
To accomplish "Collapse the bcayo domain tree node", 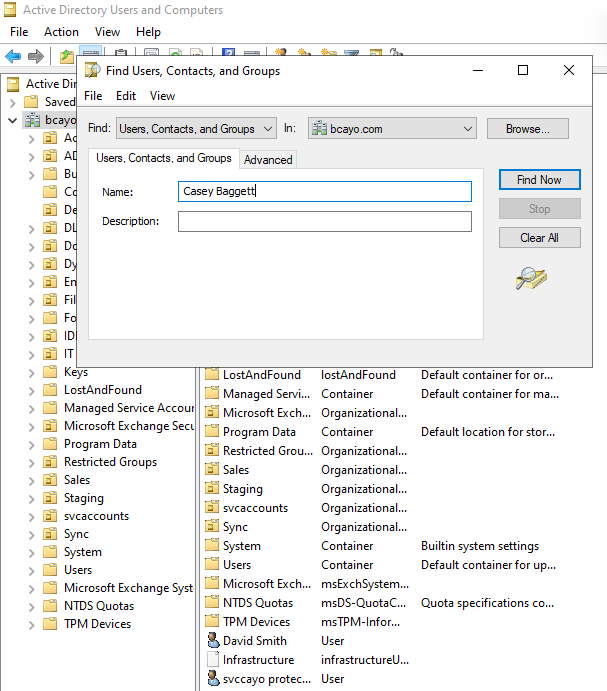I will coord(12,120).
